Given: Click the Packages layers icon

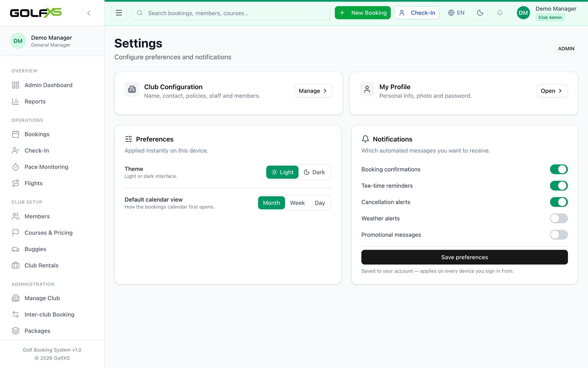Looking at the screenshot, I should [x=16, y=331].
